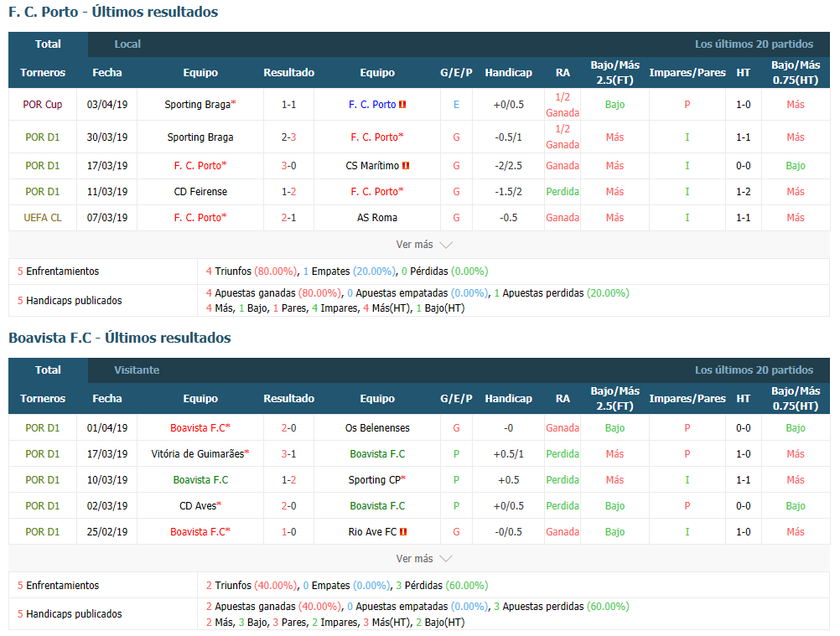Click Boavista F.C in the 01/04/19 row

(x=200, y=428)
